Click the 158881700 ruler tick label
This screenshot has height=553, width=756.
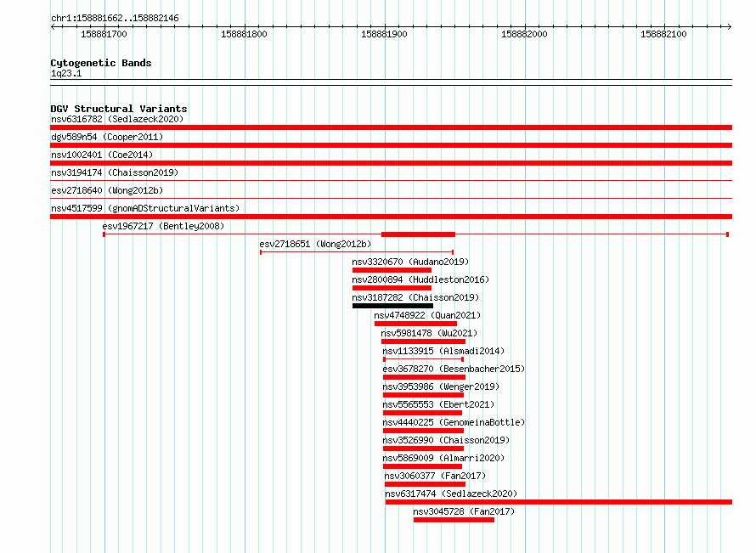(104, 34)
